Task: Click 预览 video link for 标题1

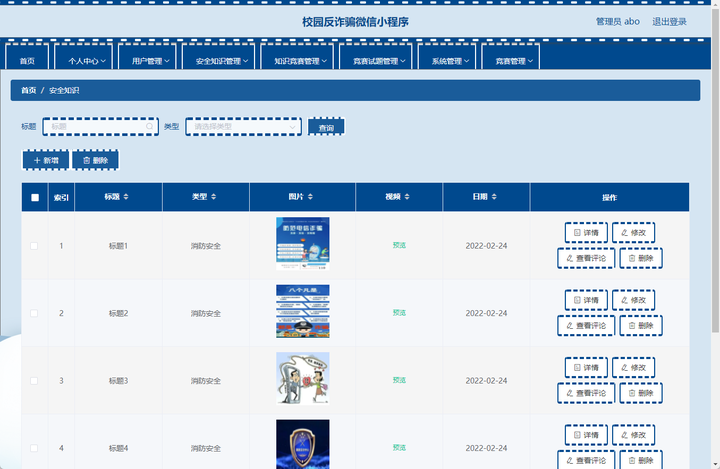Action: (x=399, y=245)
